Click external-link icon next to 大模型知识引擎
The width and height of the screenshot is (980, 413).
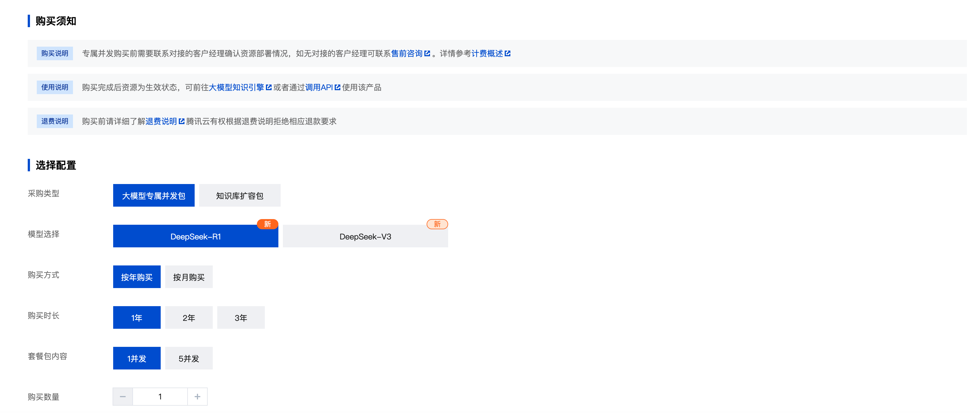269,87
